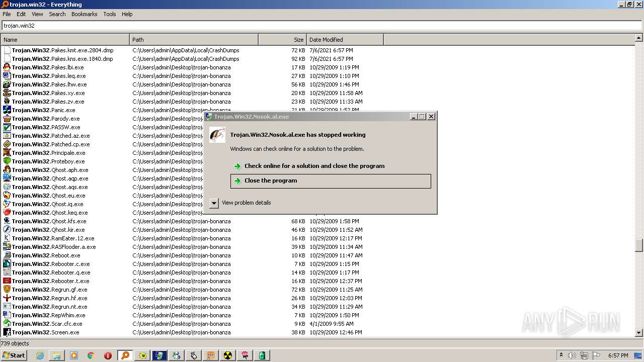Sort by Size column header

point(282,40)
